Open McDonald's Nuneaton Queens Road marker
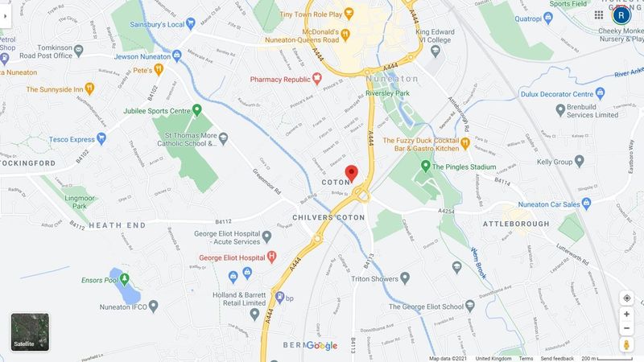 pyautogui.click(x=345, y=35)
